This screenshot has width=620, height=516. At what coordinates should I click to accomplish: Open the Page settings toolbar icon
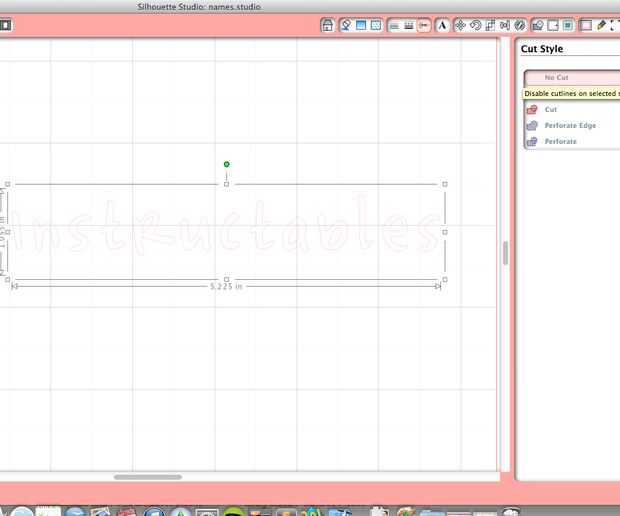tap(553, 25)
